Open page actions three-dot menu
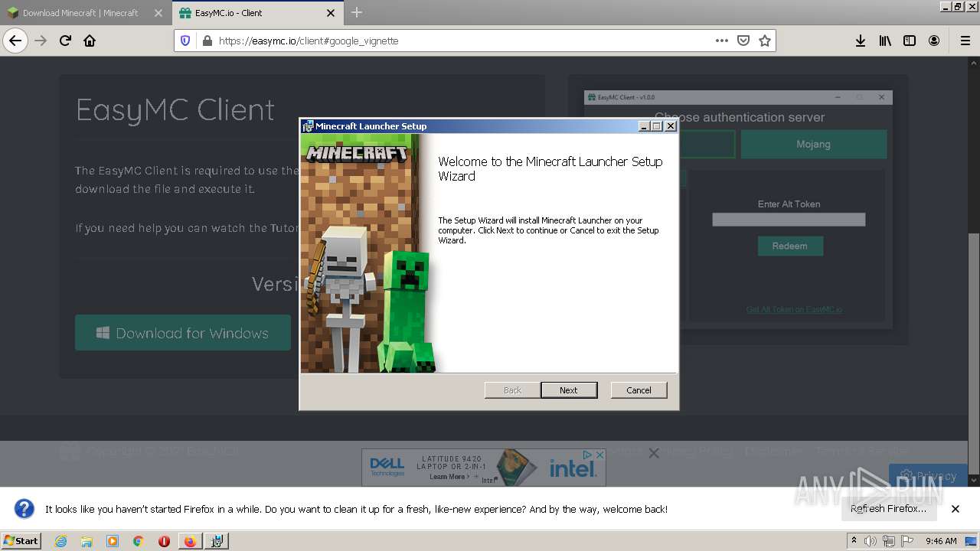 (x=721, y=41)
